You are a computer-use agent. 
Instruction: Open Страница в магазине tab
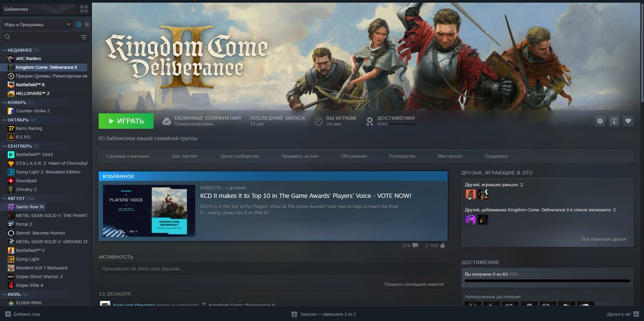point(128,156)
